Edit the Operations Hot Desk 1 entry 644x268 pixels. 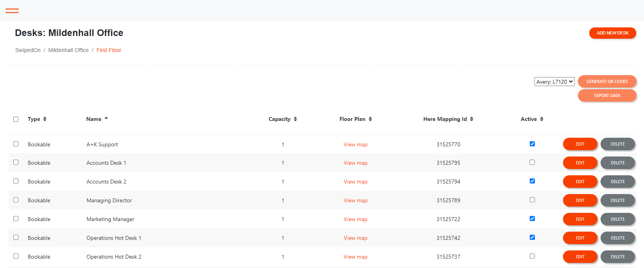click(580, 238)
